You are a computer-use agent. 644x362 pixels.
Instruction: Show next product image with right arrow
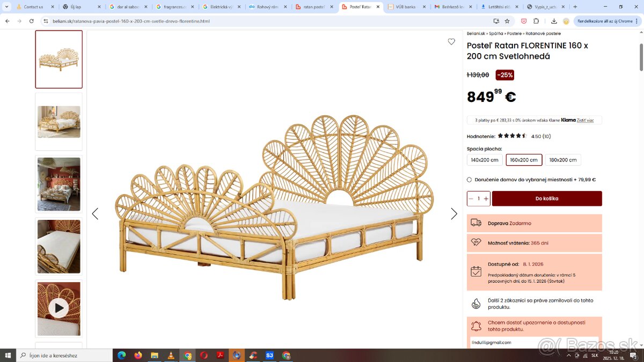click(x=454, y=214)
